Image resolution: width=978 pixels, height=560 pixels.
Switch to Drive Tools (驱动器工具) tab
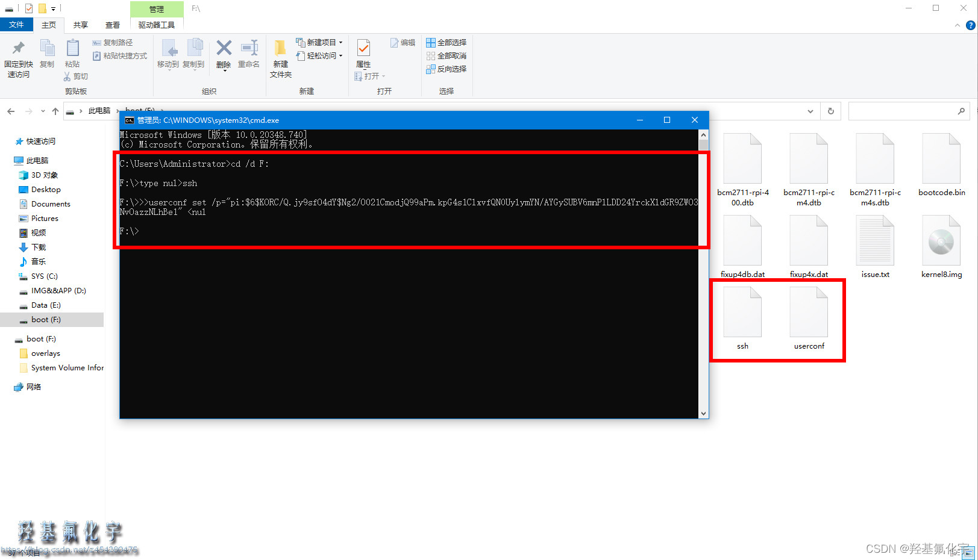(x=157, y=25)
